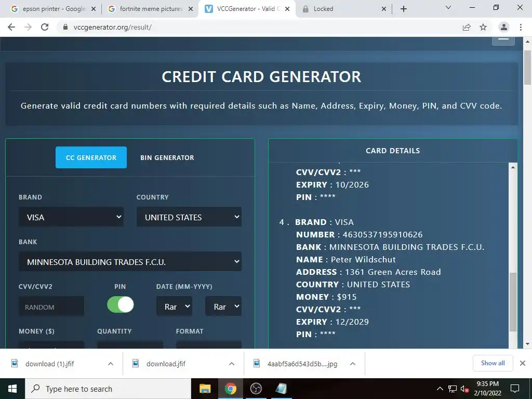Reload the page with refresh icon
532x399 pixels.
45,27
